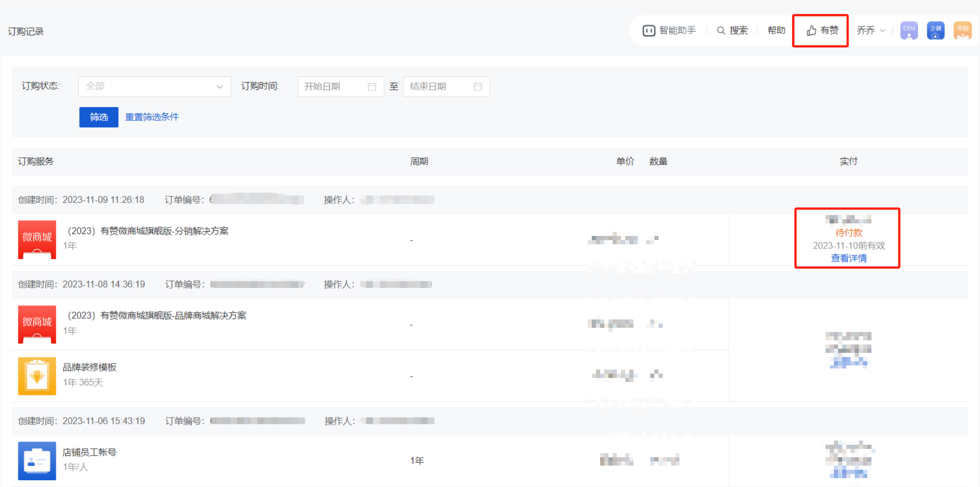Click the 品牌商城解决方案 微商城 product icon
This screenshot has width=980, height=487.
click(37, 324)
